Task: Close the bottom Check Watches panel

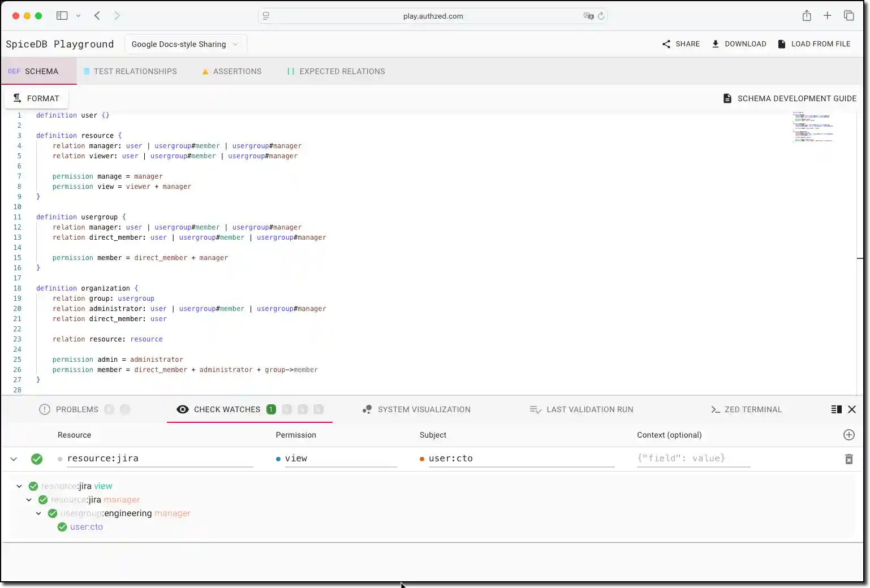Action: pos(852,409)
